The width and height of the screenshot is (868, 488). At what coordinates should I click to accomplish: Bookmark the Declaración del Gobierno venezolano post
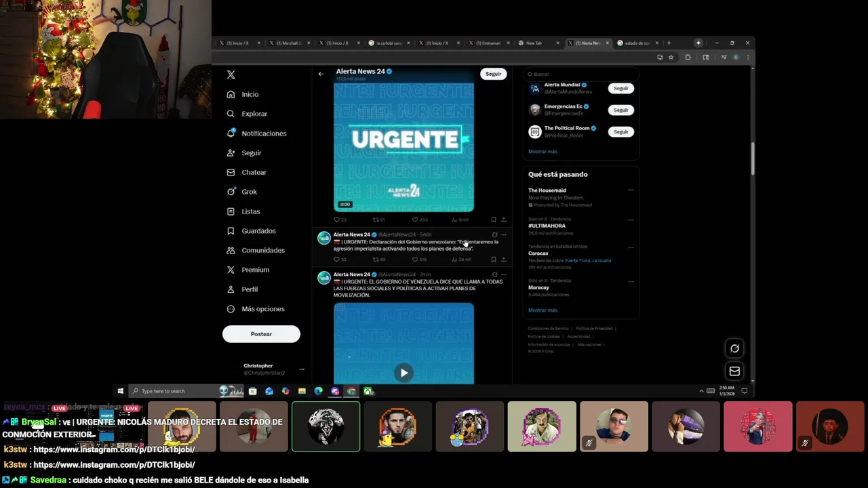point(493,260)
